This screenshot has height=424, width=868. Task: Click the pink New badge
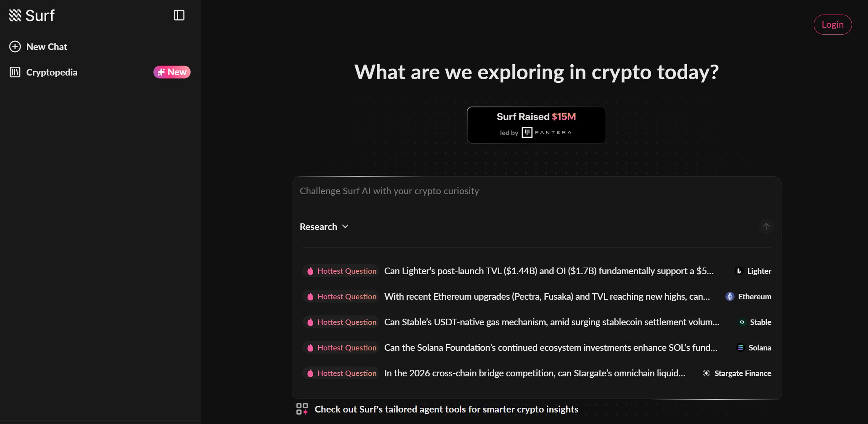tap(172, 72)
